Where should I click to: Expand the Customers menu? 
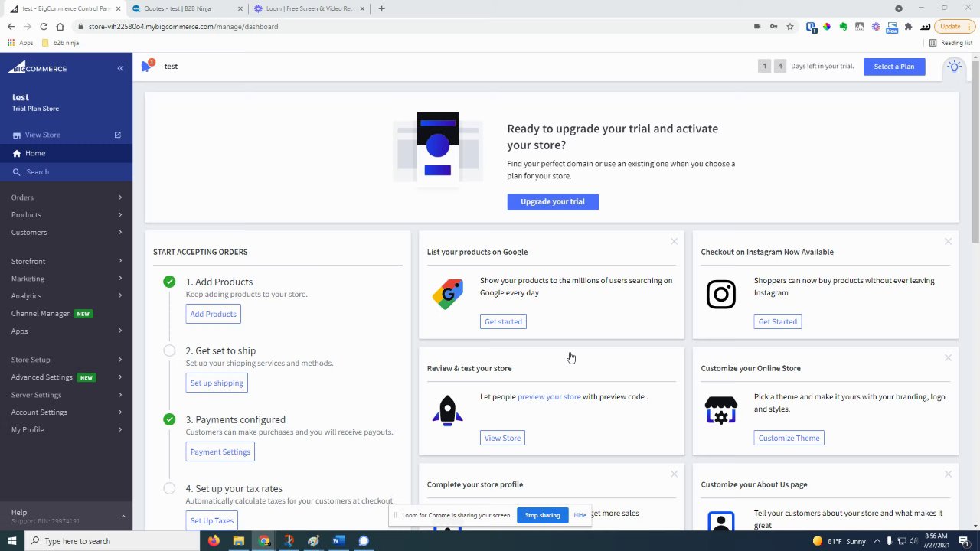(66, 233)
